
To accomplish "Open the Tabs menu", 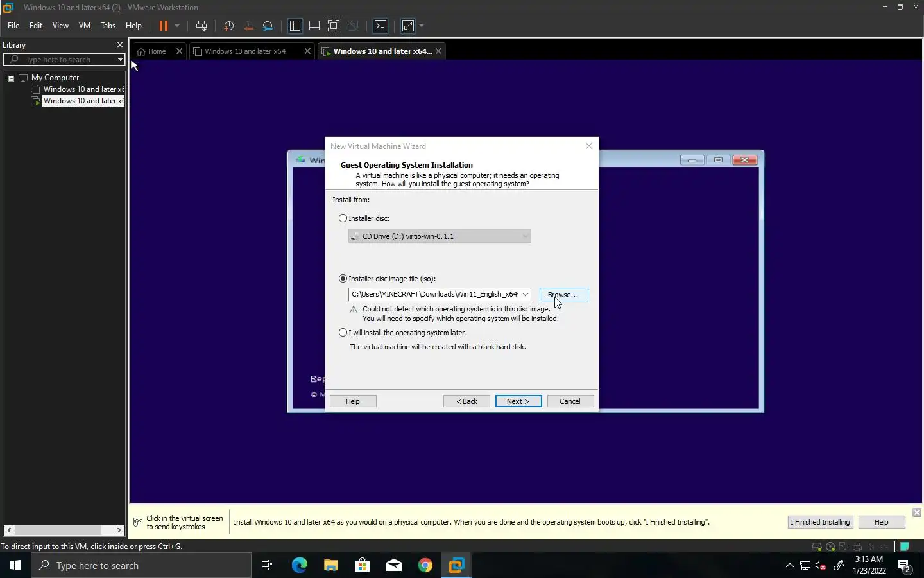I will click(x=108, y=26).
